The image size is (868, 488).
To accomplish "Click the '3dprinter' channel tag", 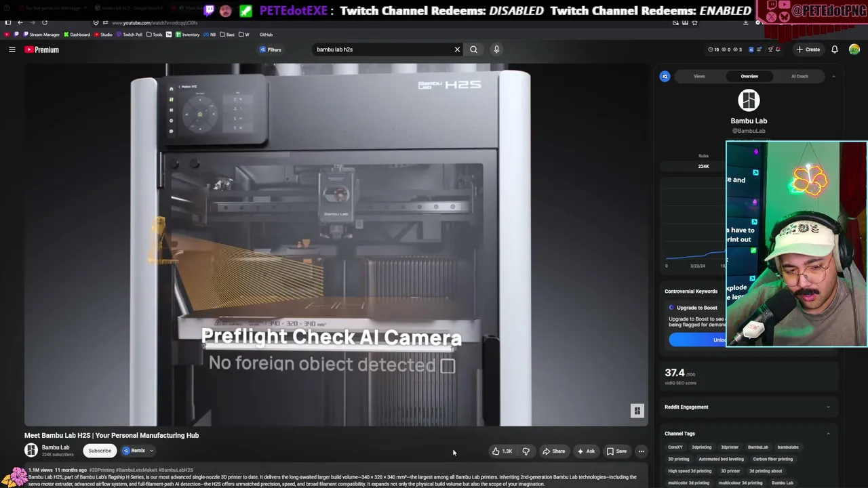I will click(x=730, y=447).
